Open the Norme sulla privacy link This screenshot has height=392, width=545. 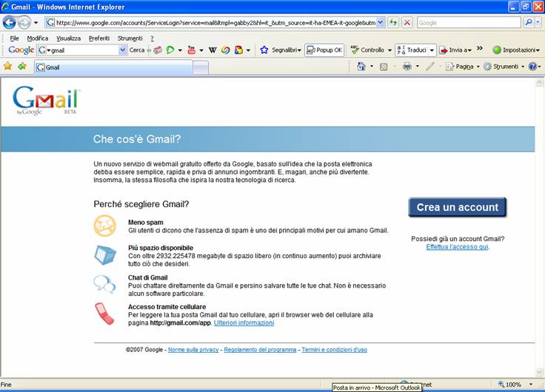pyautogui.click(x=193, y=350)
